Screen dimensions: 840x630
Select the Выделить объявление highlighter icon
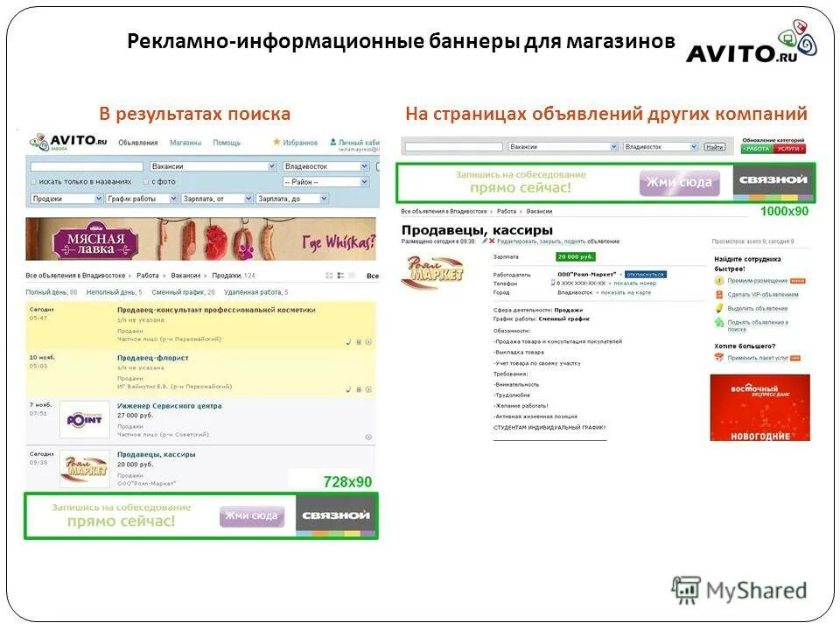coord(719,308)
